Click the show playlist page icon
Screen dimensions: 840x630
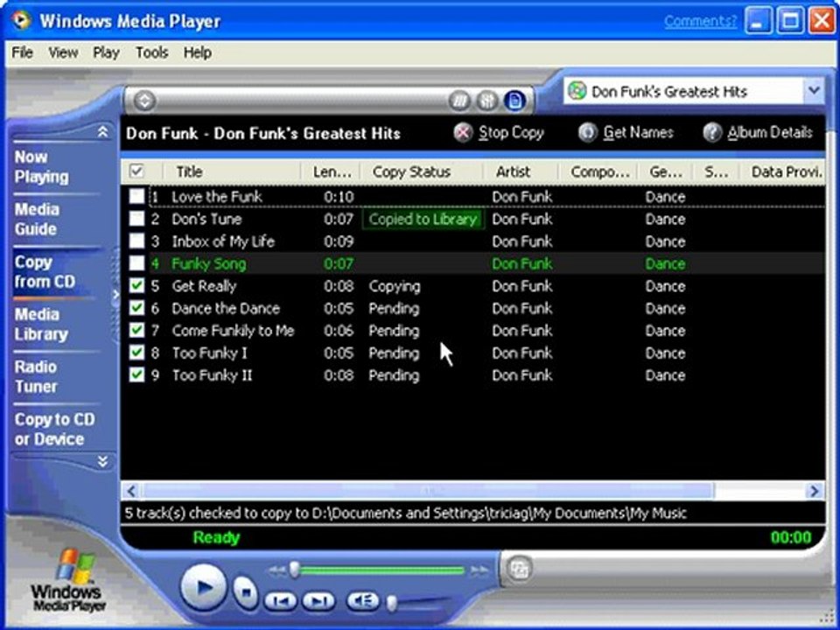tap(514, 101)
